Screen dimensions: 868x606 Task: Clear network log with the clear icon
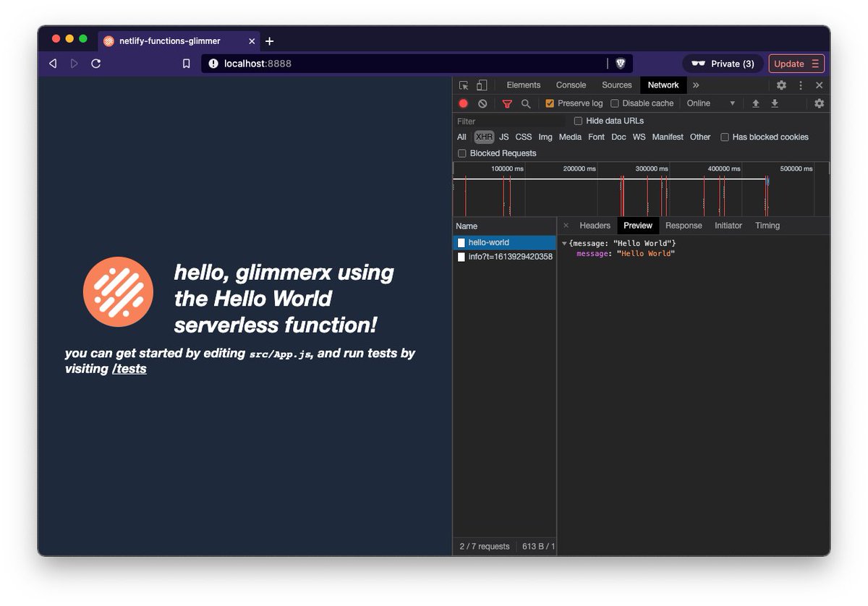(x=482, y=103)
